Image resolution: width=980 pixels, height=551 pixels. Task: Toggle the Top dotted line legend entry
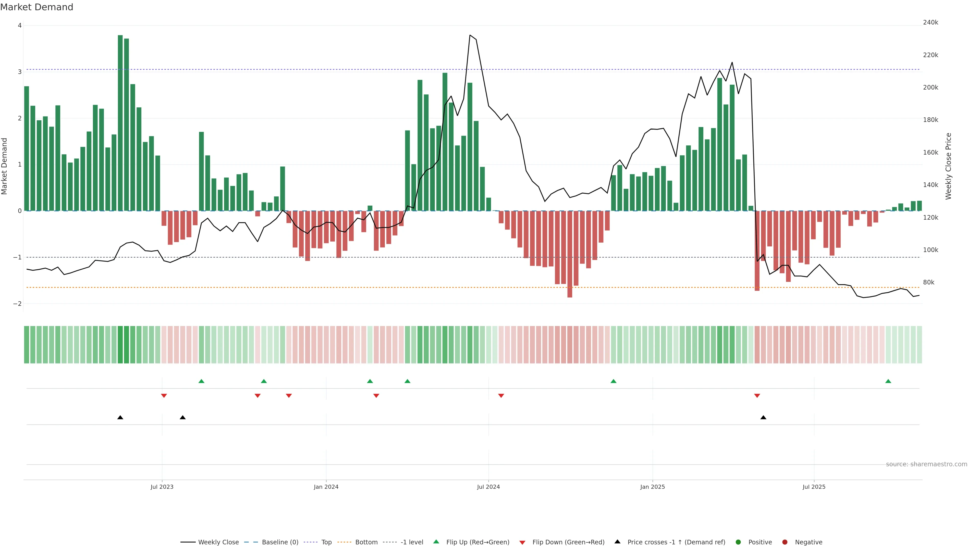tap(326, 542)
